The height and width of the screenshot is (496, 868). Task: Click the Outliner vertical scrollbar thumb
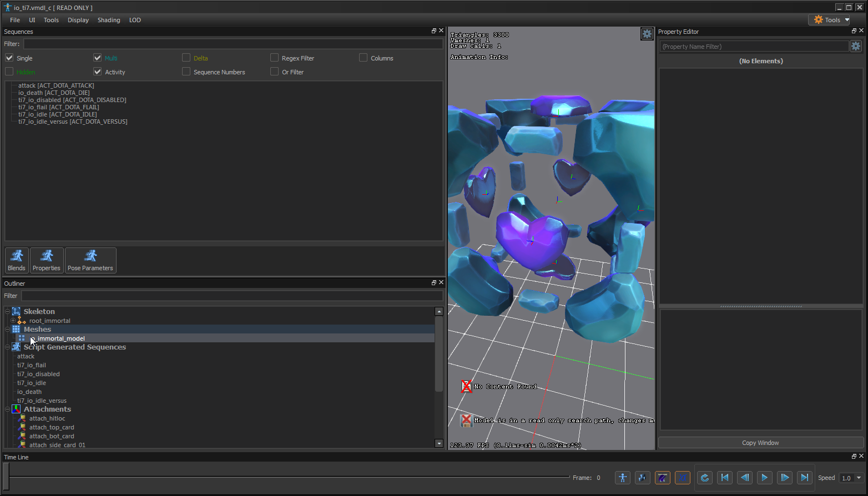(439, 354)
